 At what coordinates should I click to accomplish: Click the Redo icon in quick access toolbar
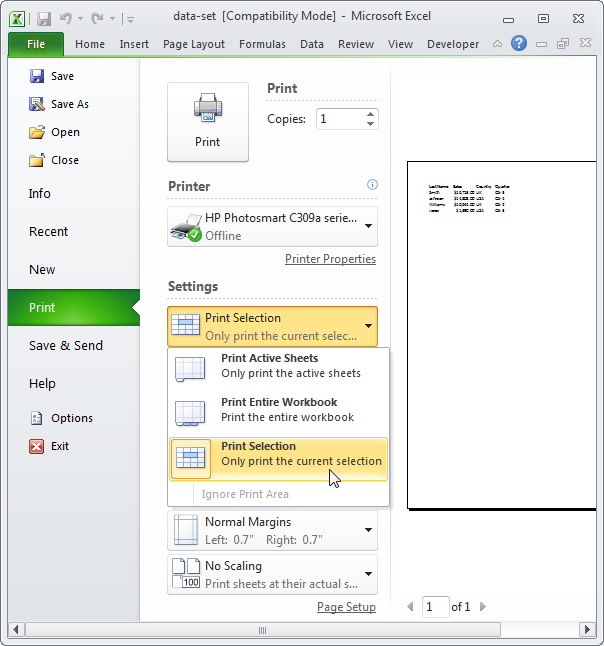pos(97,19)
